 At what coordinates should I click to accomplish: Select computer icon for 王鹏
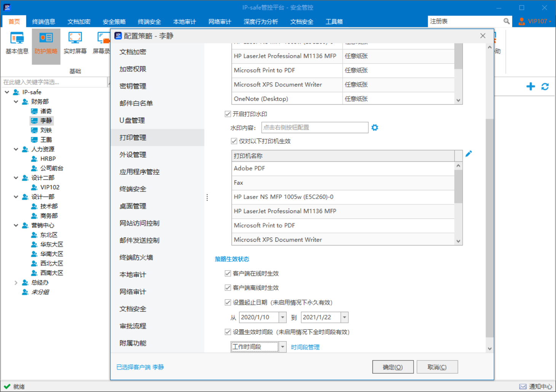pyautogui.click(x=34, y=140)
